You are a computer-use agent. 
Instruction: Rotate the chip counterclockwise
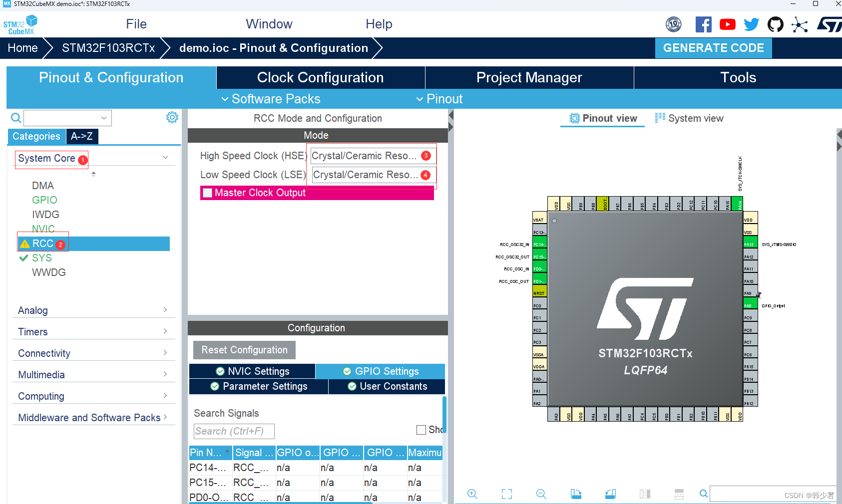610,494
